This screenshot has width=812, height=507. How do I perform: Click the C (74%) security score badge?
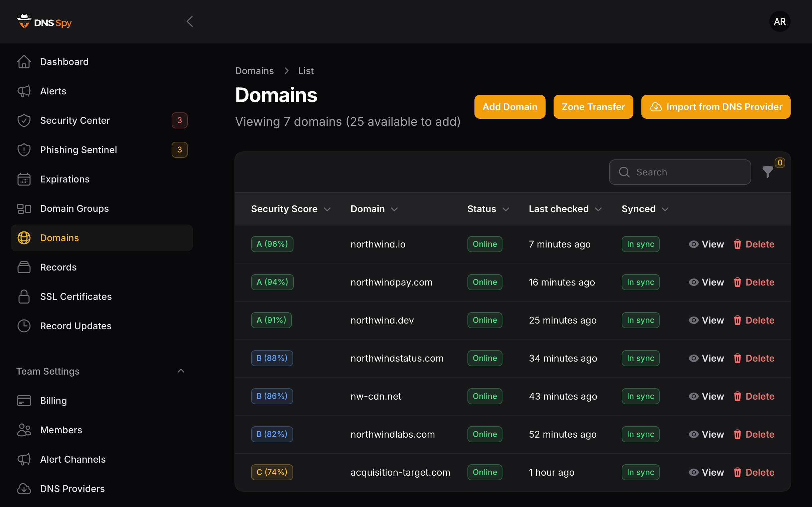[272, 472]
